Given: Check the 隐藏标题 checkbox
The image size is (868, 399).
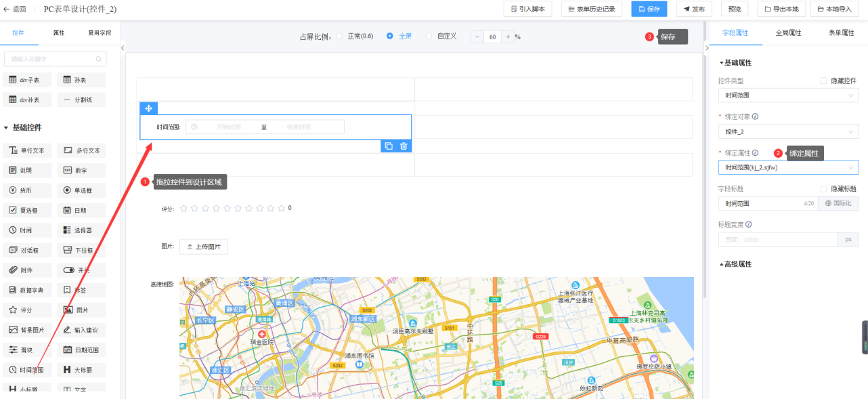Looking at the screenshot, I should click(823, 189).
